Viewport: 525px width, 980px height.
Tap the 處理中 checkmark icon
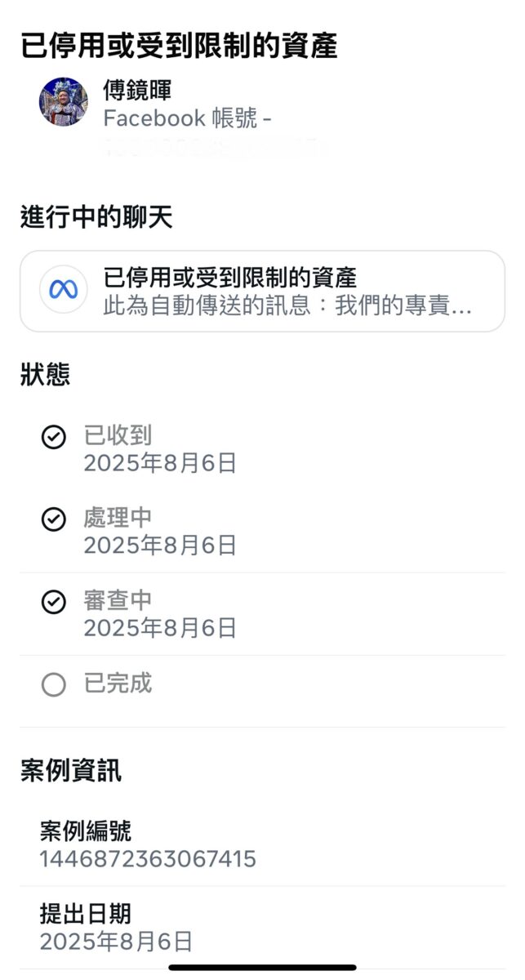(54, 519)
